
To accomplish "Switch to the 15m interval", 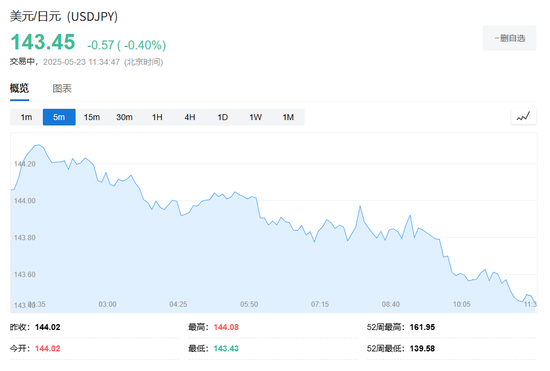I will [92, 117].
